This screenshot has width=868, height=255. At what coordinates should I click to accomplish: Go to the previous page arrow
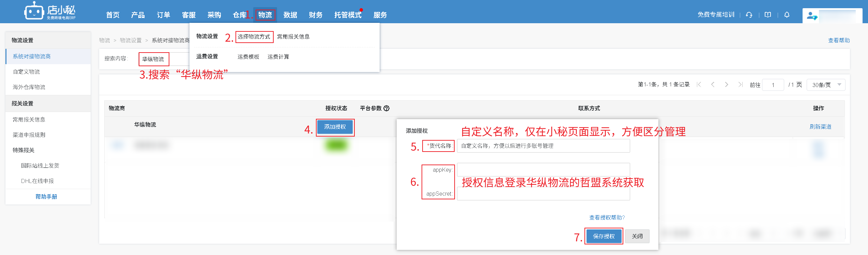pos(713,85)
